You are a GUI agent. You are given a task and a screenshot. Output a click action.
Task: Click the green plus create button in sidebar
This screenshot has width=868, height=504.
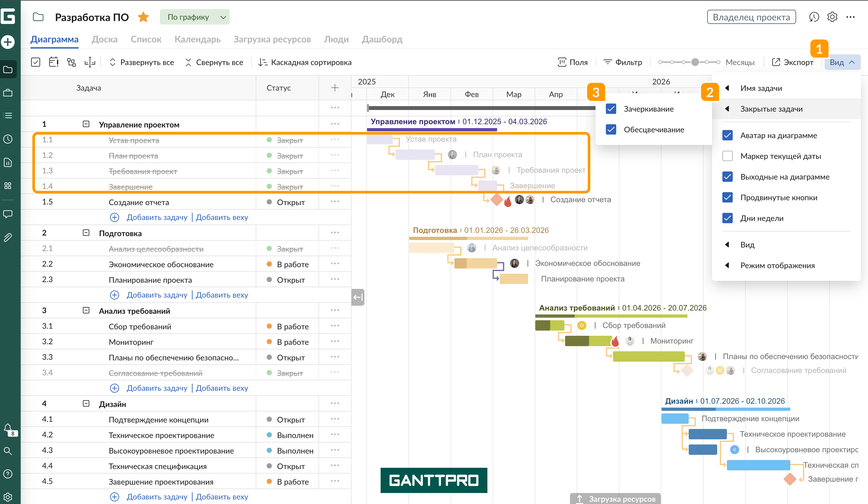8,42
